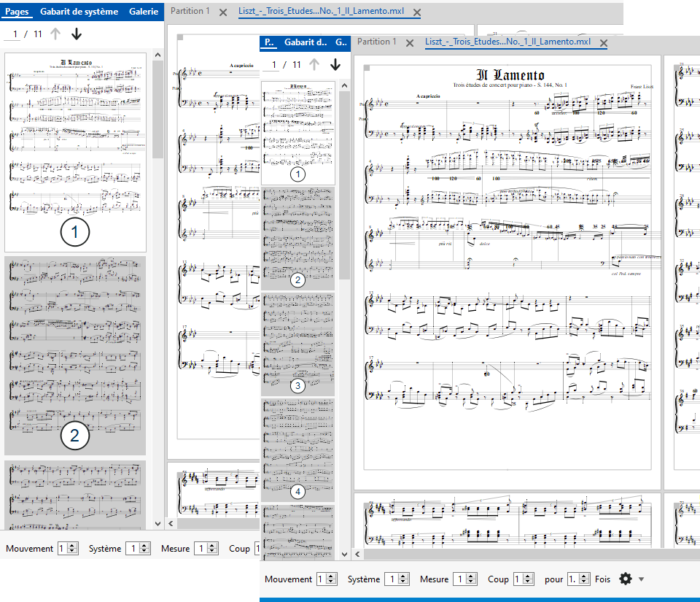Click the score scroll-left arrow in the front window
This screenshot has height=602, width=700.
tap(357, 554)
